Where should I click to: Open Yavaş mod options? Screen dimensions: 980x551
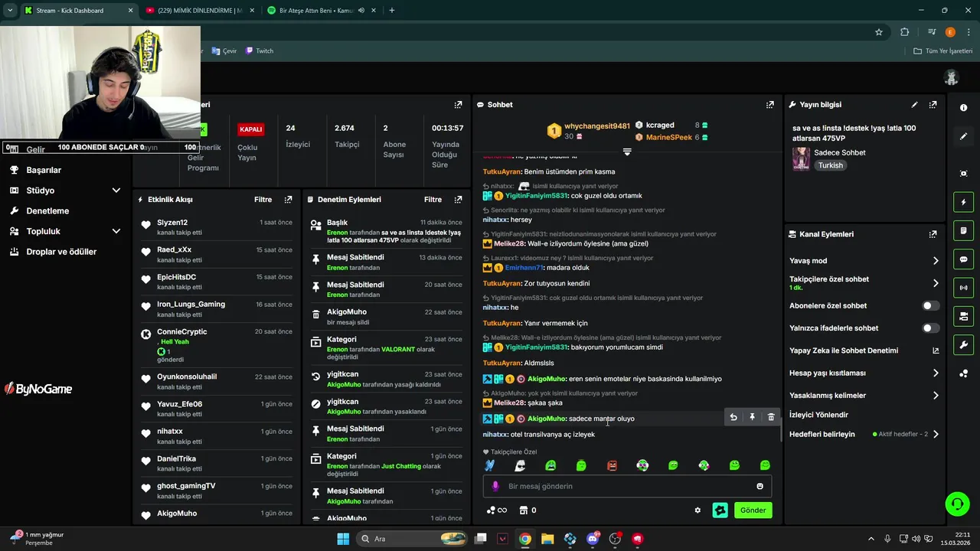[x=864, y=261]
